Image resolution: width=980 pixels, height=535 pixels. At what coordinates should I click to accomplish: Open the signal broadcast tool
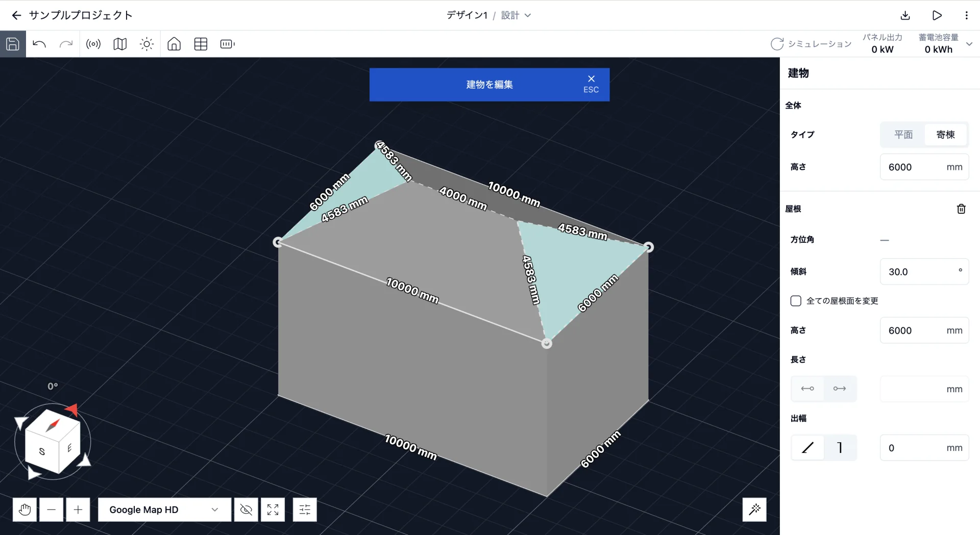click(x=93, y=44)
